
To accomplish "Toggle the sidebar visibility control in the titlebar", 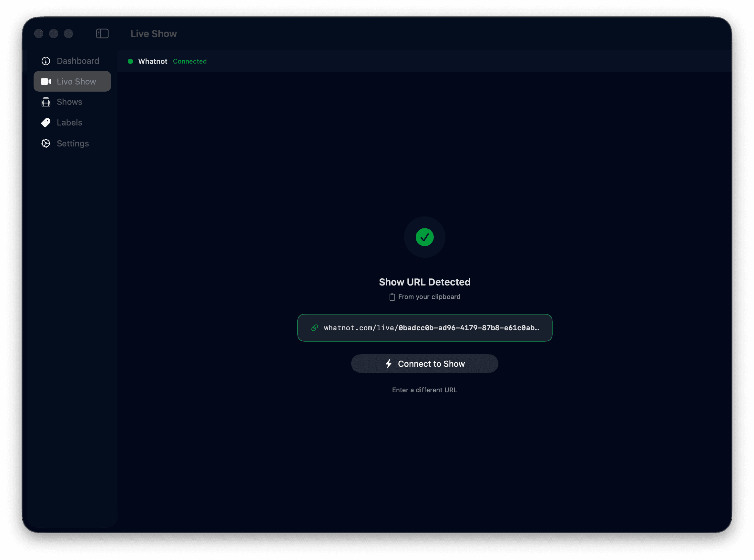I will (102, 33).
